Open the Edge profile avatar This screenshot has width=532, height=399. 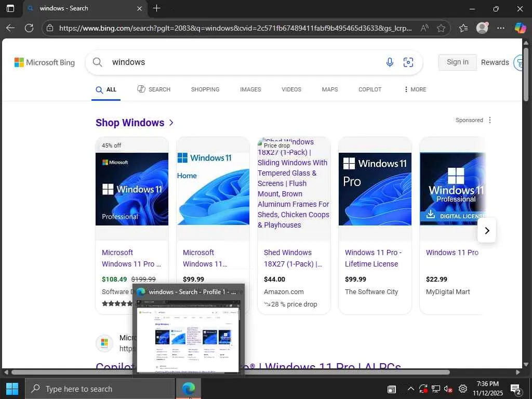pyautogui.click(x=482, y=28)
